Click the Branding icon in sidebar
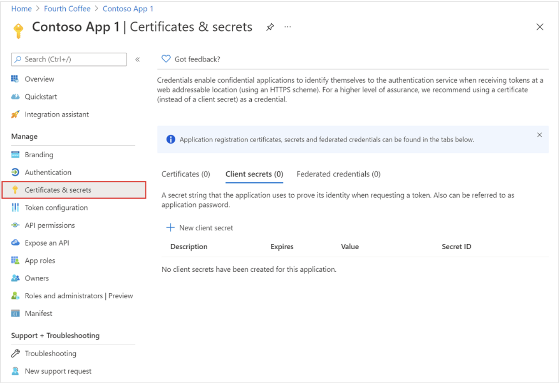The image size is (560, 392). [15, 155]
